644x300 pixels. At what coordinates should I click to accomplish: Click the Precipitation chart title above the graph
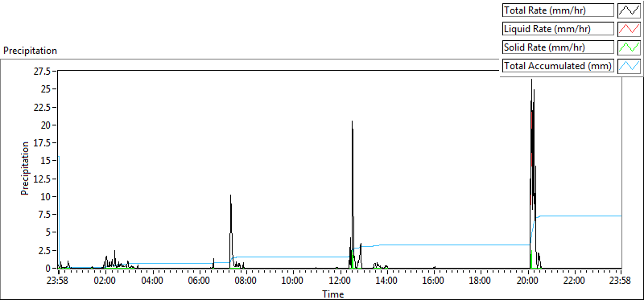(x=30, y=51)
